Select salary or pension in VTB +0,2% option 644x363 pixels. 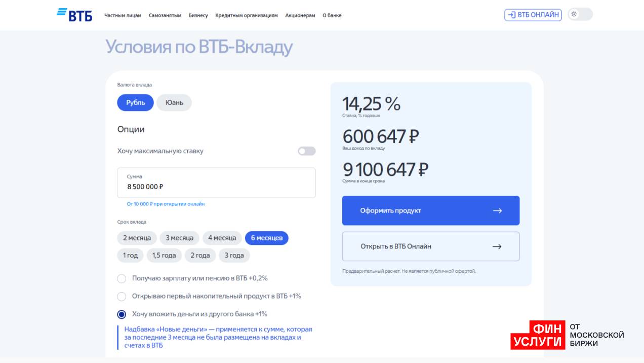pos(122,278)
